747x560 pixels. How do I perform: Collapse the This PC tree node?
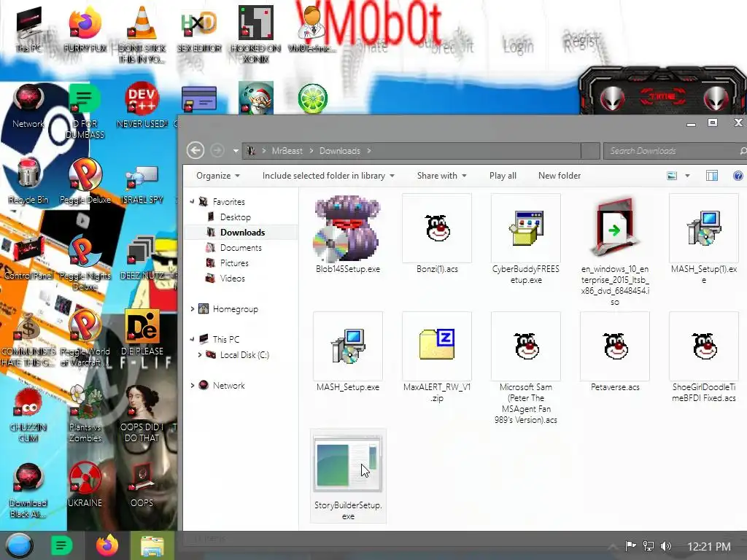tap(192, 340)
